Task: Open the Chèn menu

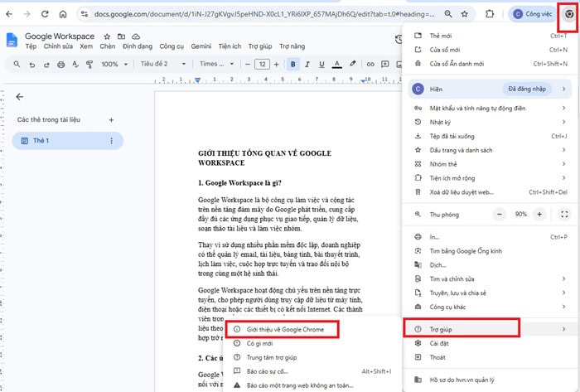Action: [x=107, y=46]
